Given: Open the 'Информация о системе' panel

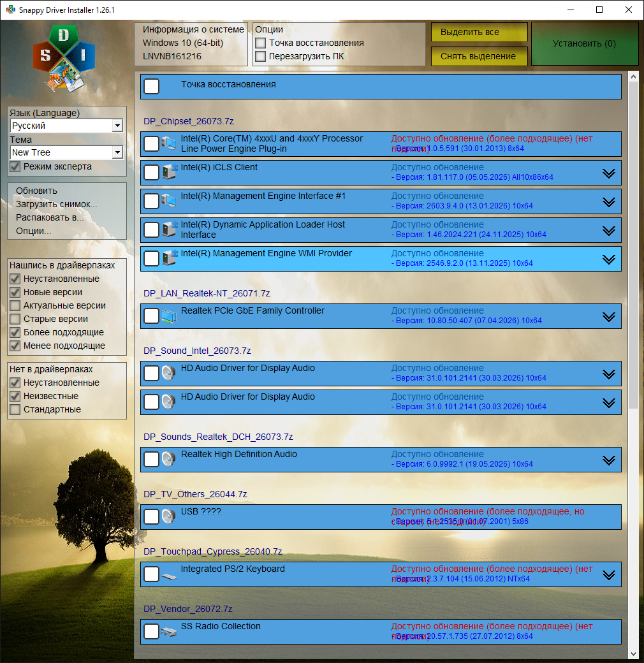Looking at the screenshot, I should click(x=191, y=43).
